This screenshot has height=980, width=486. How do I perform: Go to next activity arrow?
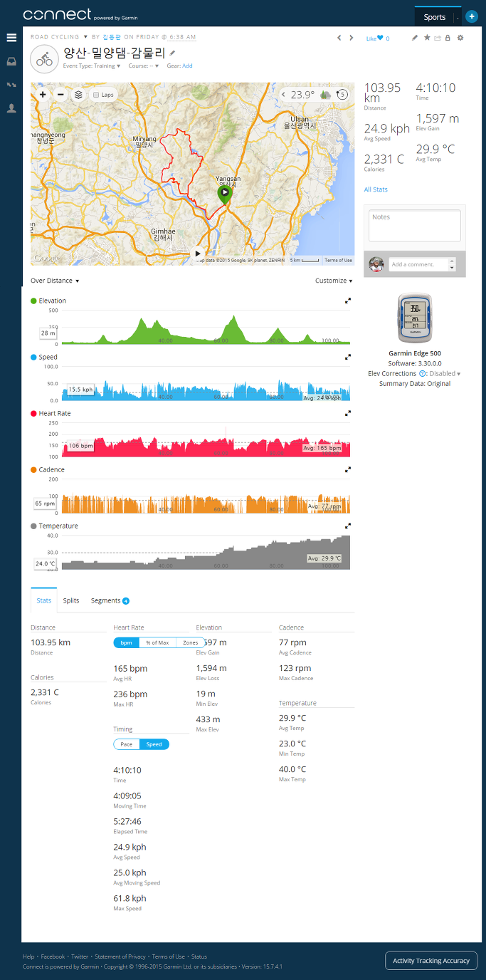coord(352,38)
